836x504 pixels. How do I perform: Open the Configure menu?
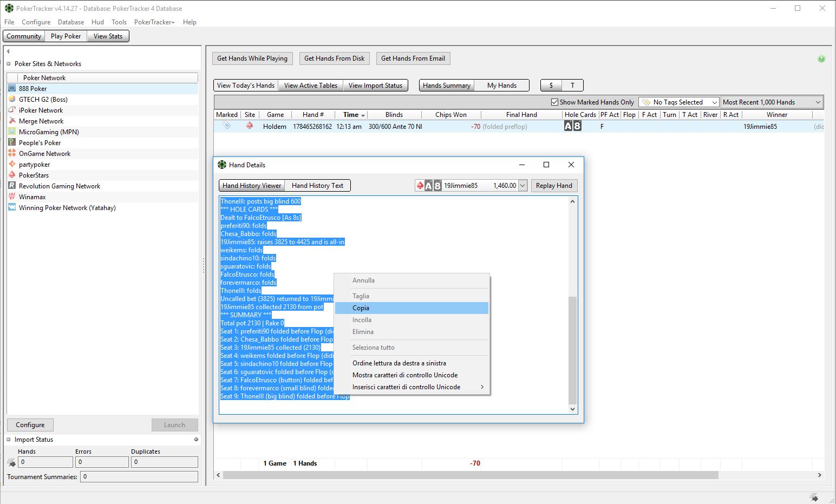(36, 22)
